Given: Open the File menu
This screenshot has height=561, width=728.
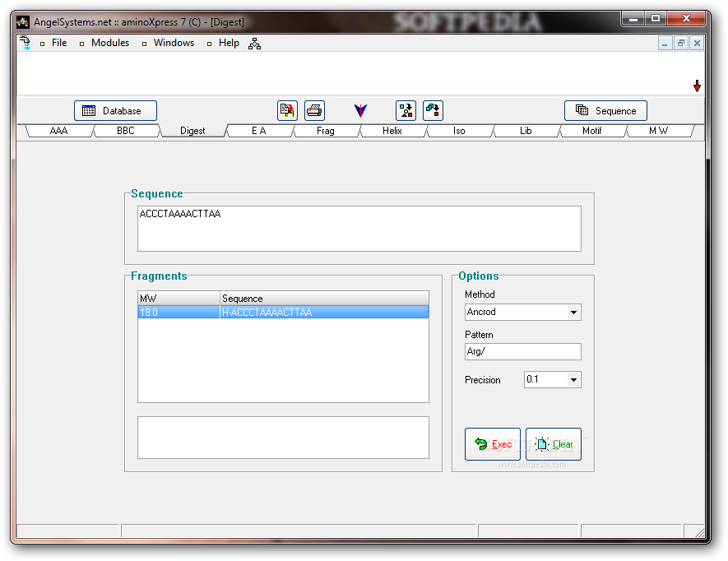Looking at the screenshot, I should (x=59, y=43).
